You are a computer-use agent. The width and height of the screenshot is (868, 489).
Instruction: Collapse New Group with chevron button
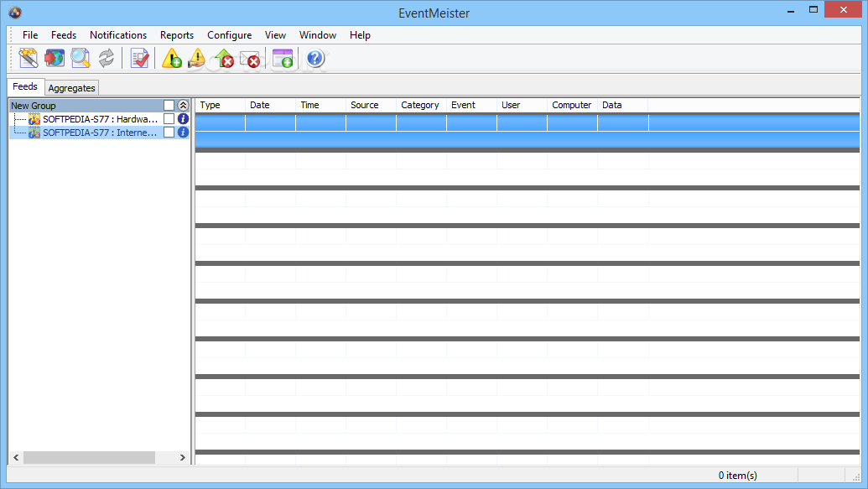click(183, 105)
